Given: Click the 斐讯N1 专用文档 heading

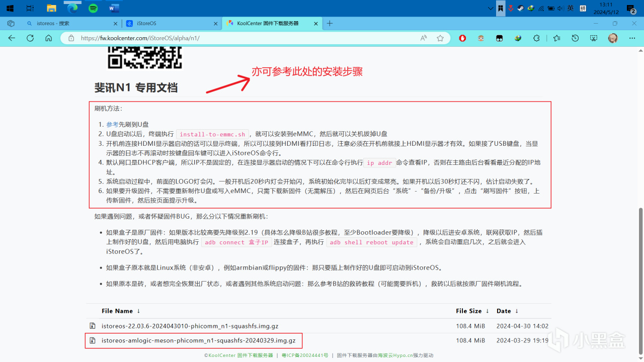Looking at the screenshot, I should [x=136, y=87].
